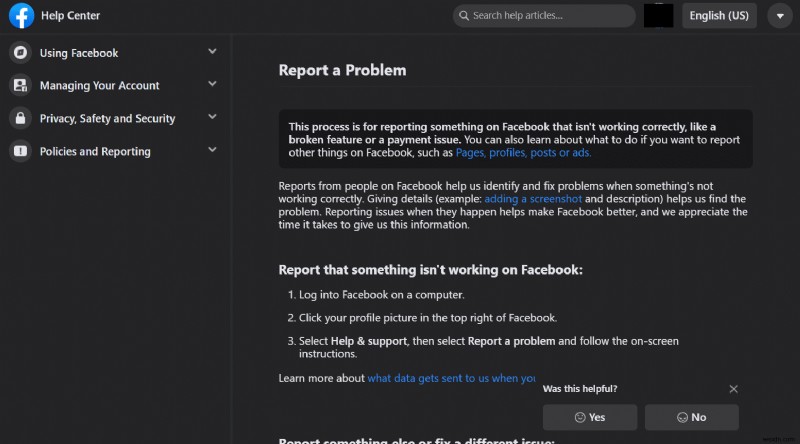This screenshot has width=800, height=444.
Task: Follow the Pages, profiles, posts or ads link
Action: 523,153
